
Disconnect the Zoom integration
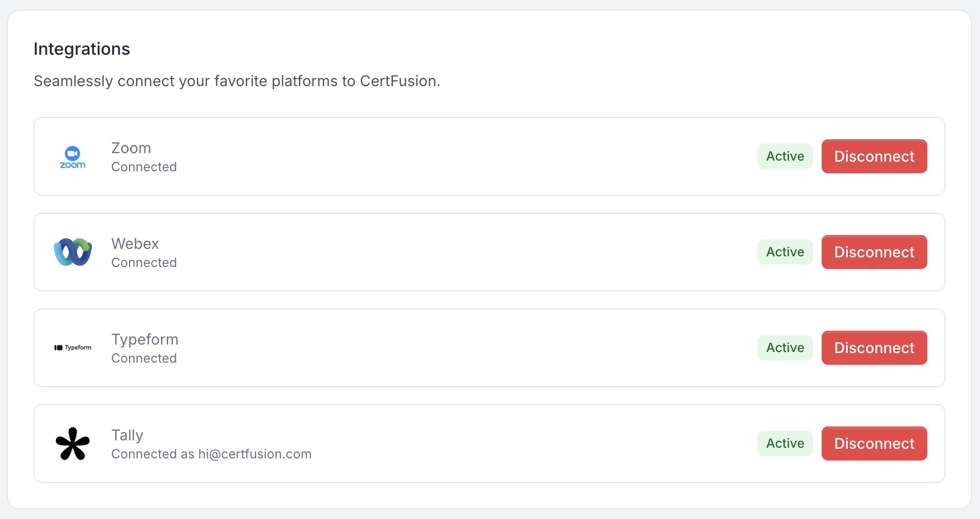tap(874, 156)
